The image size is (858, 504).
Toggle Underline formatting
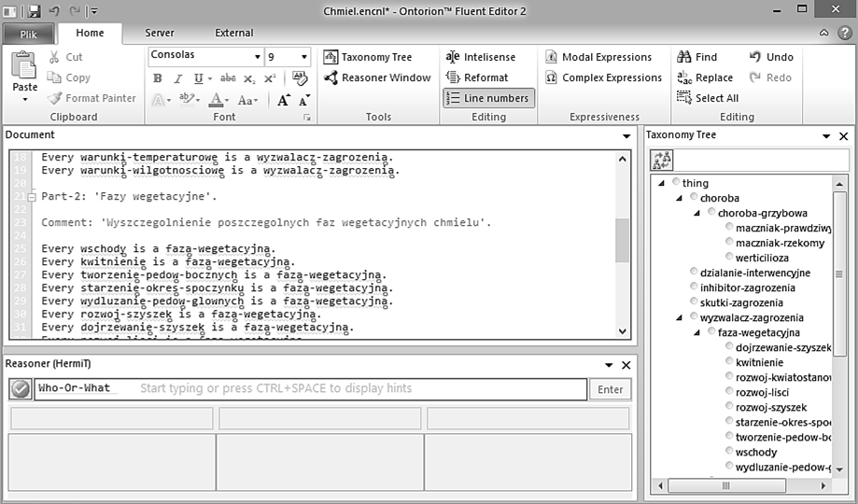(x=198, y=78)
